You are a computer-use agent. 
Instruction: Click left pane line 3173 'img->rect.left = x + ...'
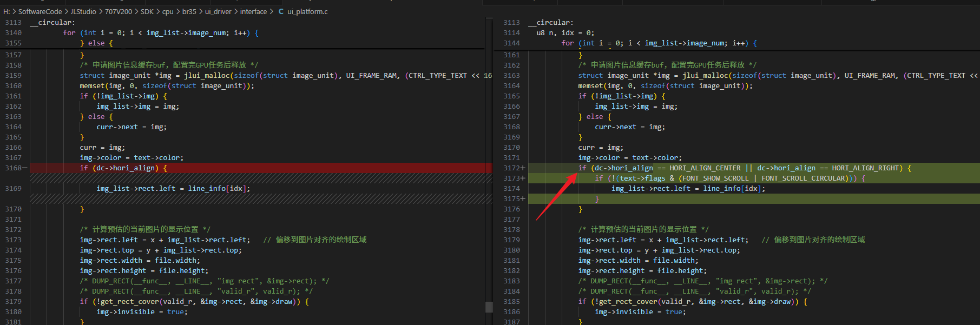point(165,240)
